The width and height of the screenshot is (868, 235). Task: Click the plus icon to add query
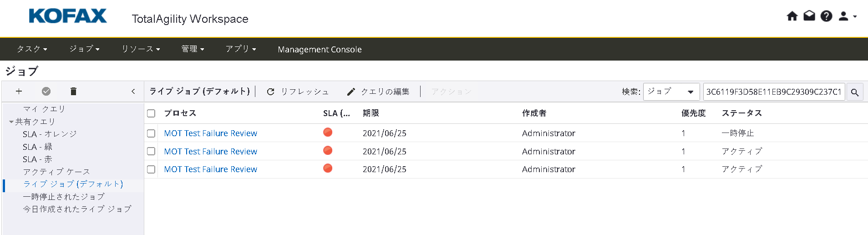point(19,92)
